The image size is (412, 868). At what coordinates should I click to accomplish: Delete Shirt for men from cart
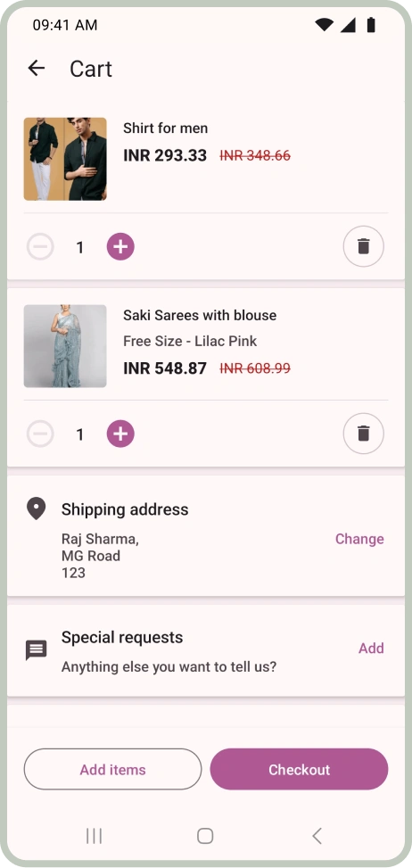tap(363, 246)
